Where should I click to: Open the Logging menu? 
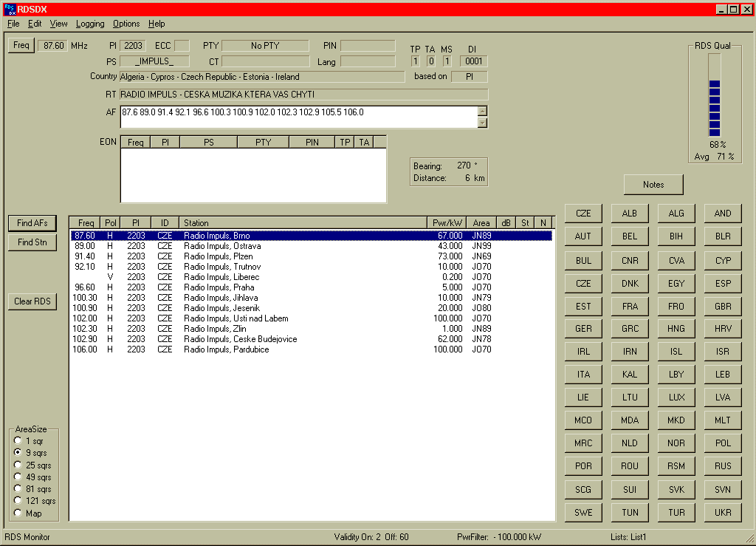(x=90, y=24)
